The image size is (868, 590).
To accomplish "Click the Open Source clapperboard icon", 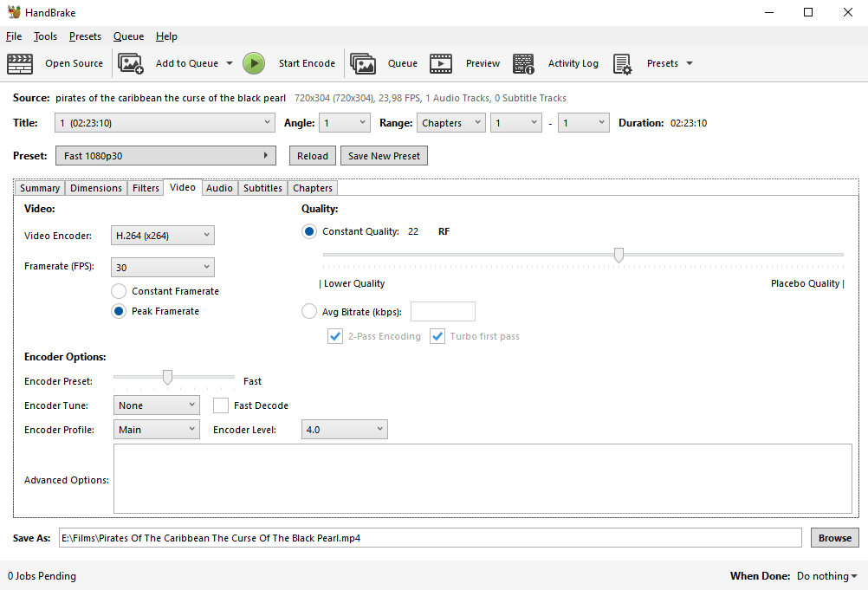I will 20,63.
